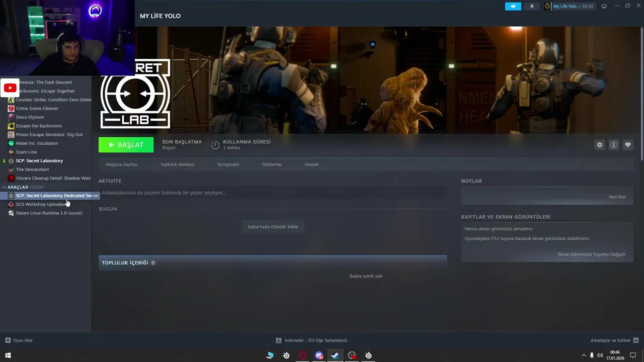
Task: Add SCP Lab to favorites heart icon
Action: coord(628,145)
